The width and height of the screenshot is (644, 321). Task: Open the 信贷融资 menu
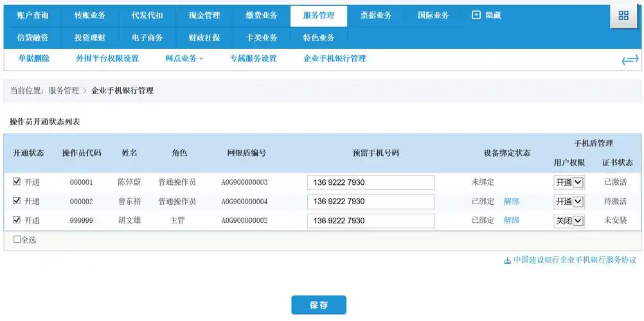click(x=32, y=38)
